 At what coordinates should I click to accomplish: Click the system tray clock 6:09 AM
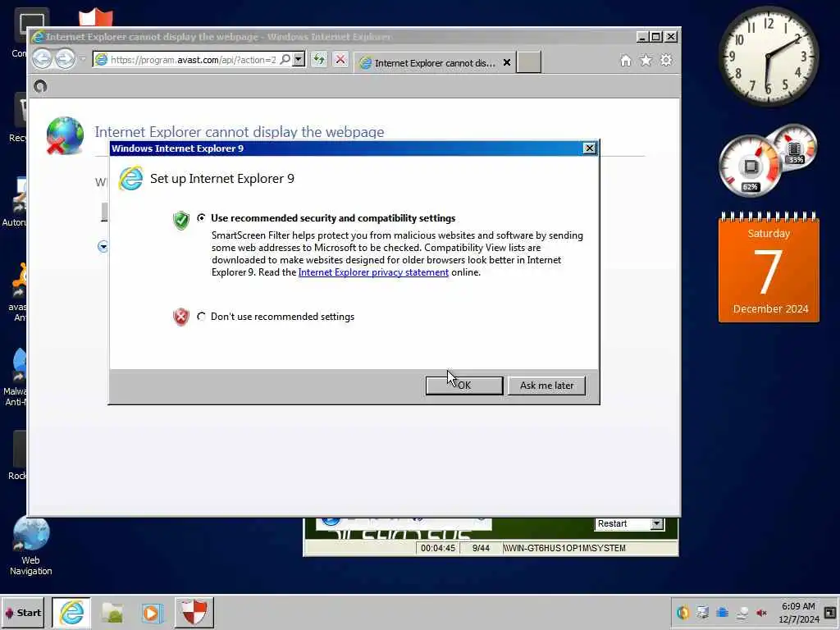pyautogui.click(x=798, y=612)
